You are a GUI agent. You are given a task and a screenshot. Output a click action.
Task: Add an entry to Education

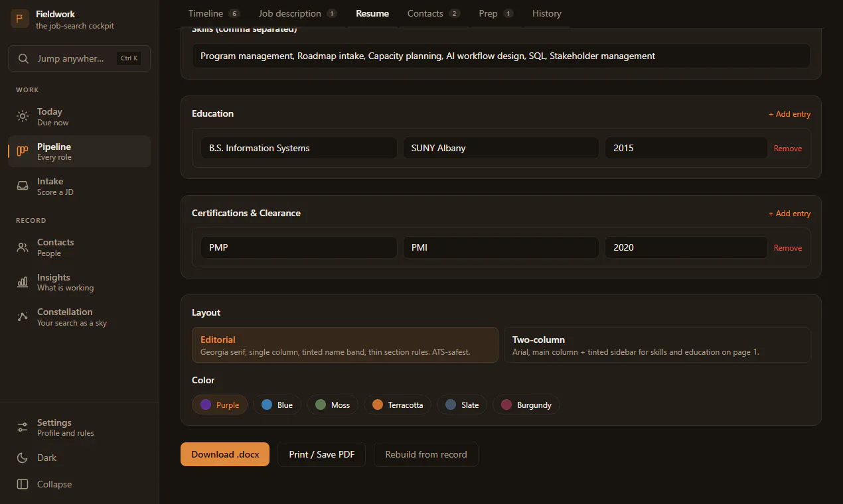pyautogui.click(x=789, y=114)
